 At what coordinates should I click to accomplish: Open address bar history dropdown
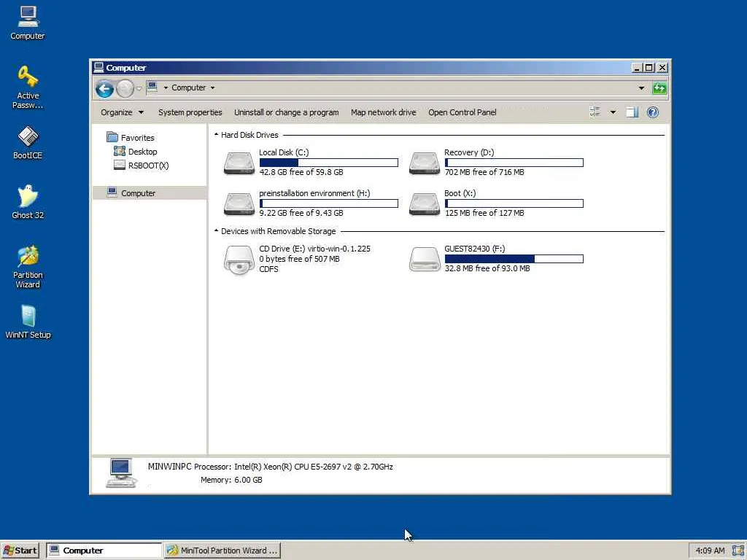[641, 88]
